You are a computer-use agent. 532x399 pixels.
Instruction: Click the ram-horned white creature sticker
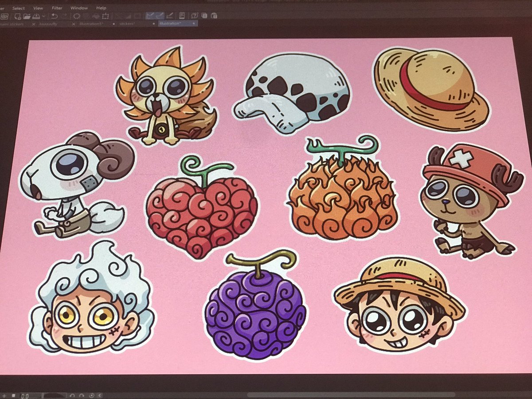point(76,184)
